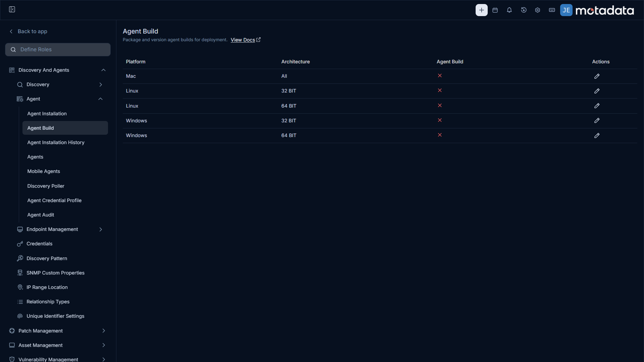
Task: Focus the Define Roles search field
Action: (x=58, y=50)
